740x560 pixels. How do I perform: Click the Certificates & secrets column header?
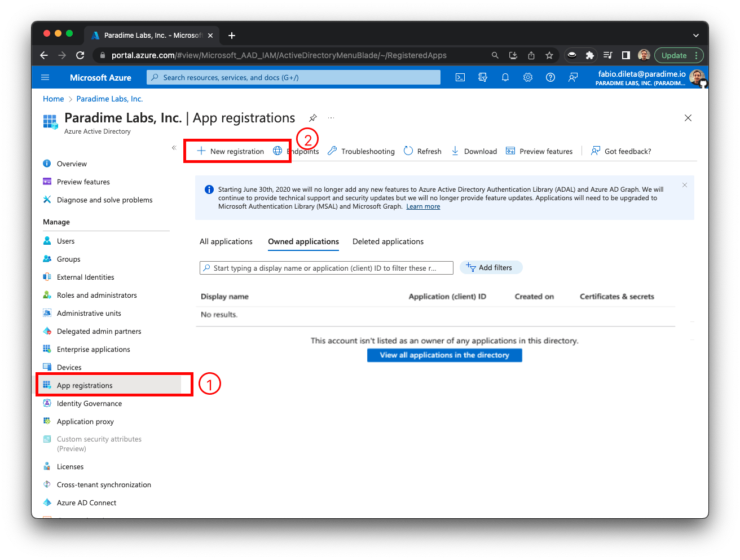617,297
